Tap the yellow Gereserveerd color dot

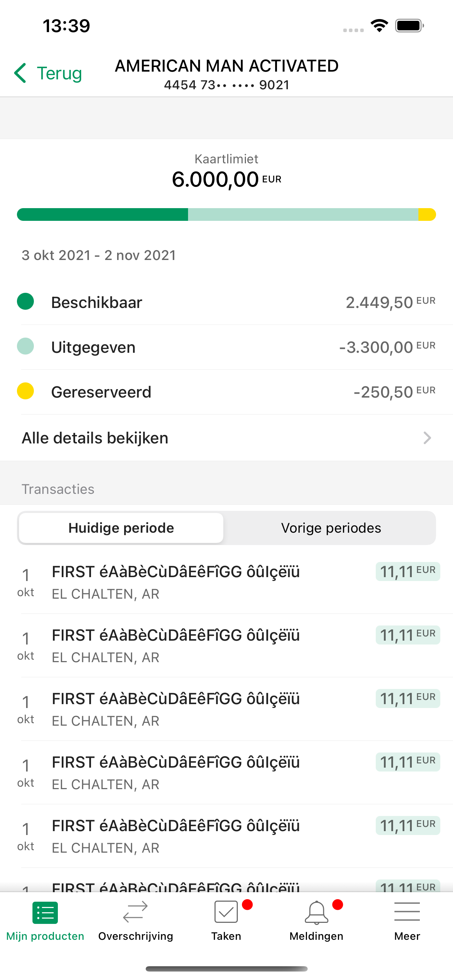point(25,391)
